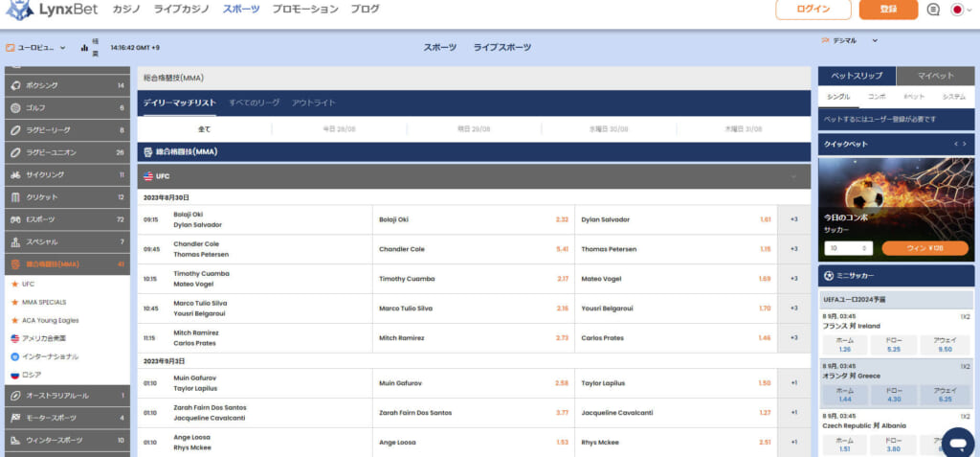Bet on Carlos Prates at odds 1.46
Screen dimensions: 980x457
676,338
